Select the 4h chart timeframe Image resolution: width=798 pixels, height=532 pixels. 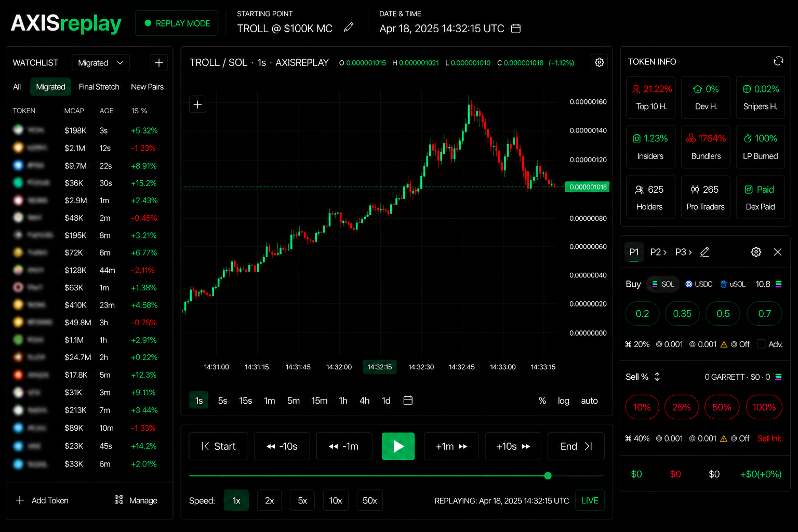pos(365,401)
